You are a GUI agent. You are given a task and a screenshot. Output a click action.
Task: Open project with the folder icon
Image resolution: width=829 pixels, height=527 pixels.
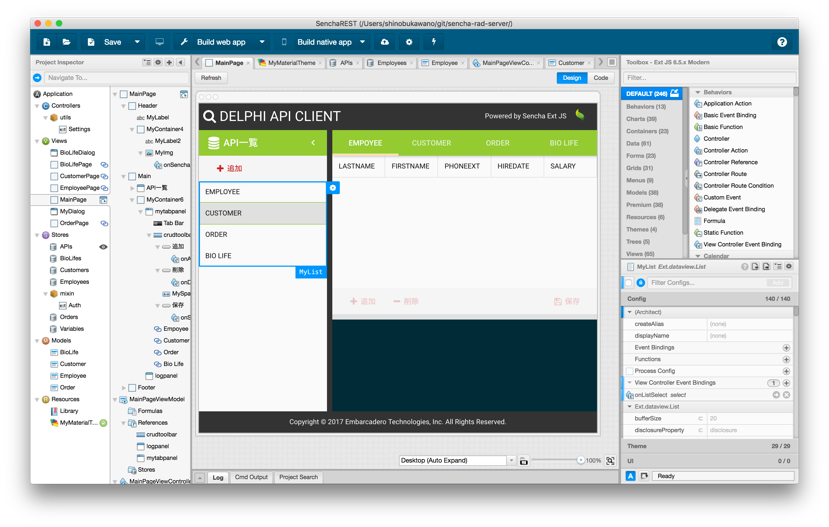(x=66, y=42)
